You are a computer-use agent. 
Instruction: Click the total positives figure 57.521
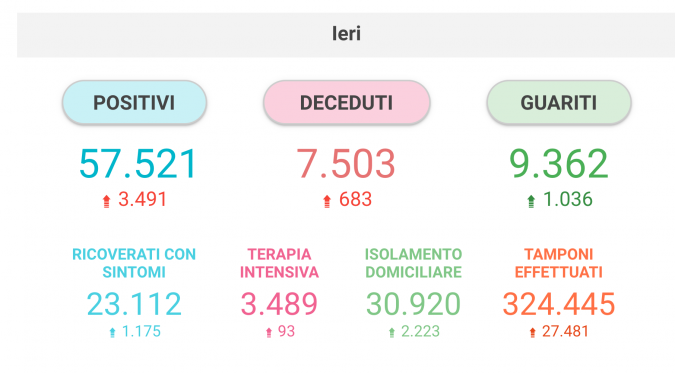(x=138, y=164)
